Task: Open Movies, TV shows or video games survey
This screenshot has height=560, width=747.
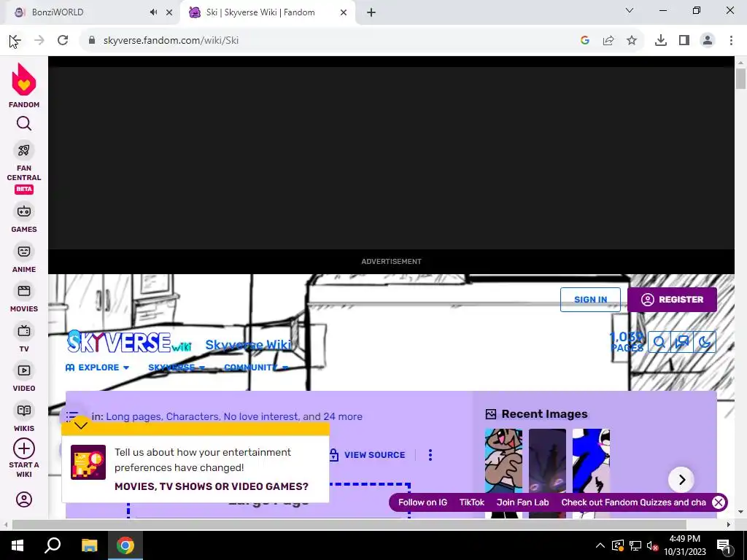Action: 212,486
